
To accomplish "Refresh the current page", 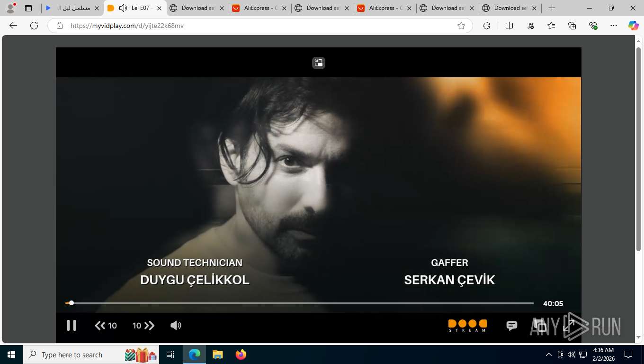I will tap(34, 26).
